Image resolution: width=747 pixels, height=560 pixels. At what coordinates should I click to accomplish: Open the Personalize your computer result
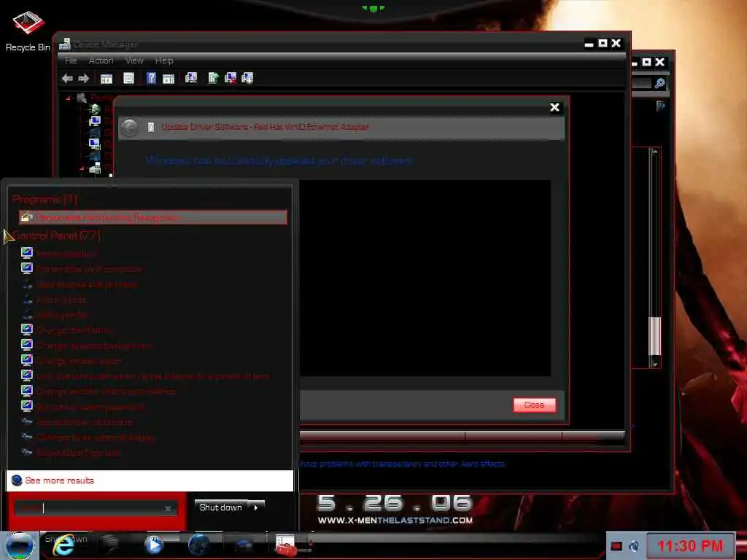point(82,269)
